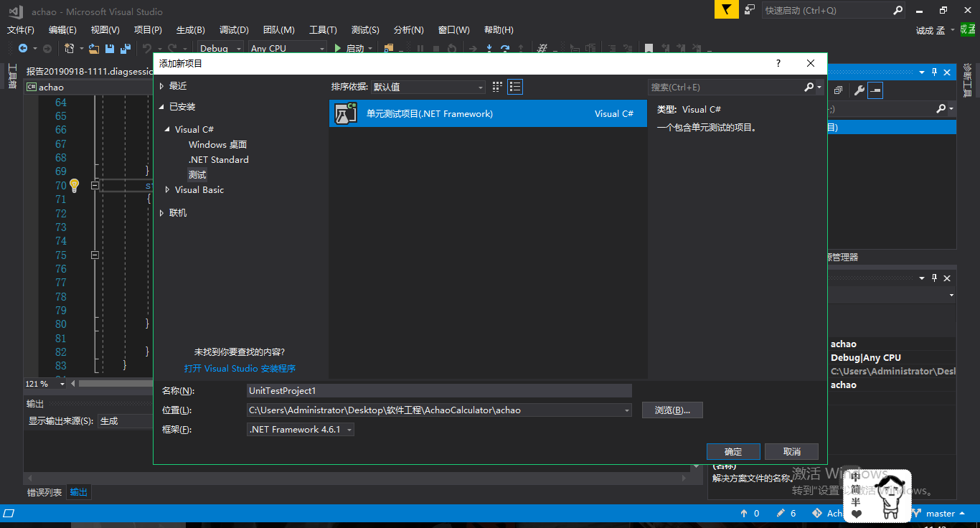The width and height of the screenshot is (980, 528).
Task: Expand the Visual Basic tree node
Action: pyautogui.click(x=167, y=190)
